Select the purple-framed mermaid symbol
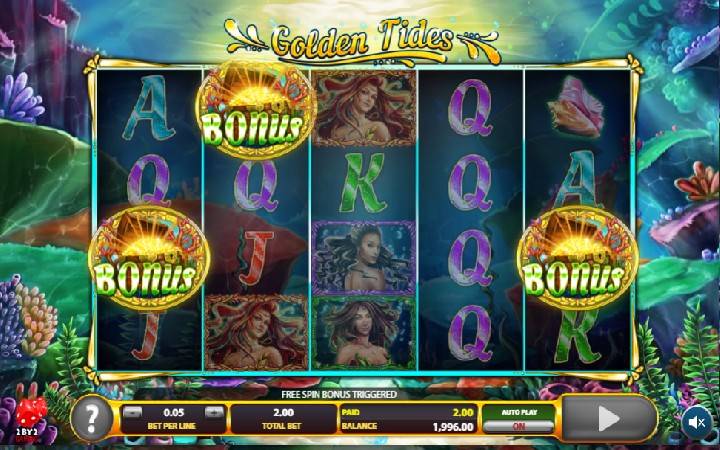720x450 pixels. point(364,258)
